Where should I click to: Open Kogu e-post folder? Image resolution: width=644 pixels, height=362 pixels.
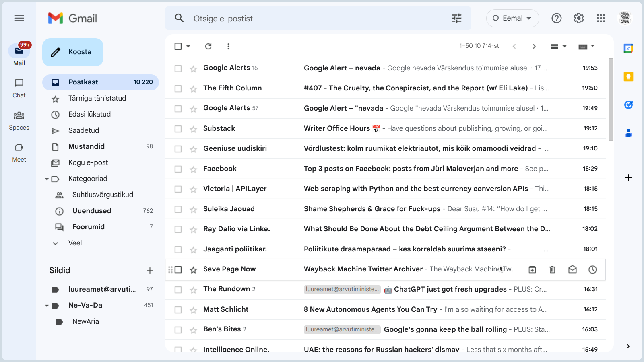coord(101,162)
